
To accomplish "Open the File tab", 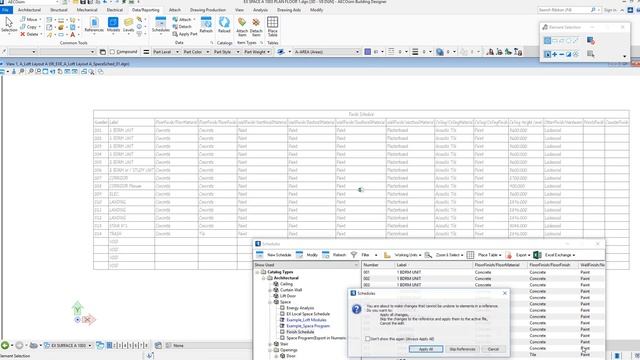I will [6, 10].
